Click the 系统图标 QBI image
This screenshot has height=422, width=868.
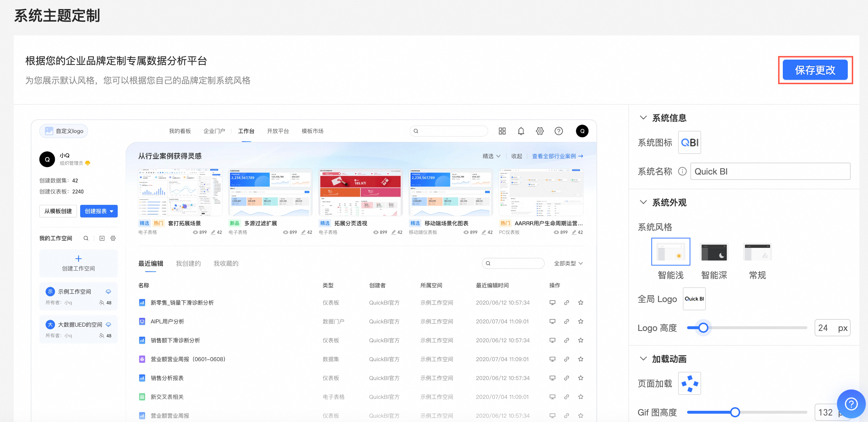click(x=689, y=142)
